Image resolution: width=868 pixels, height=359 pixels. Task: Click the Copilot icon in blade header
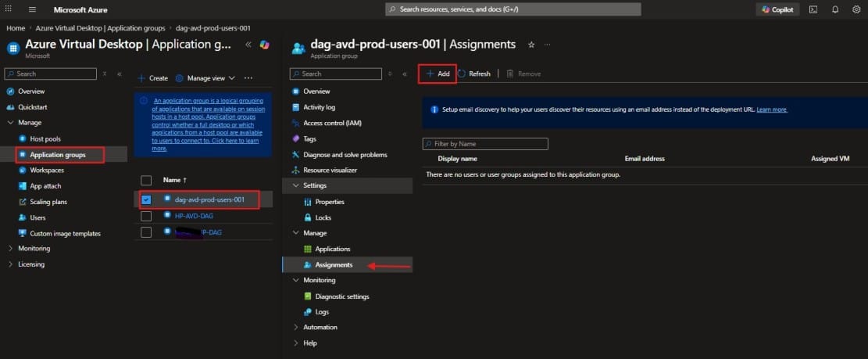[265, 45]
